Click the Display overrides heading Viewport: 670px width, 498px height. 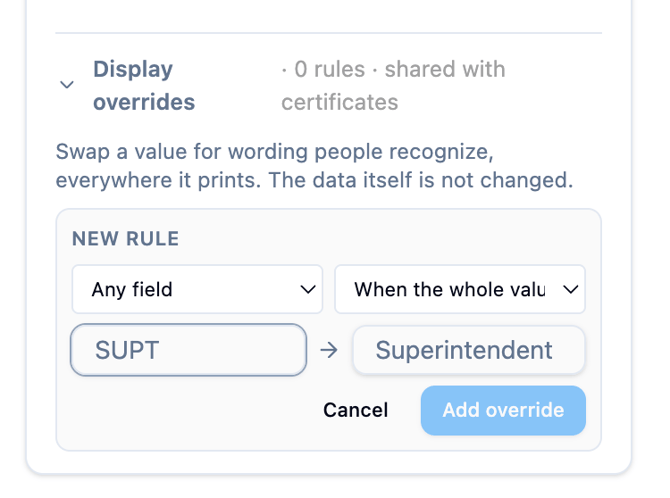(144, 85)
